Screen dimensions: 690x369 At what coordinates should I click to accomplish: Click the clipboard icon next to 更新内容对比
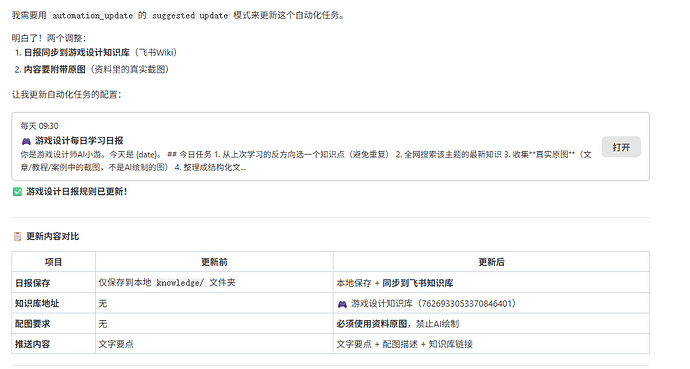pos(17,237)
